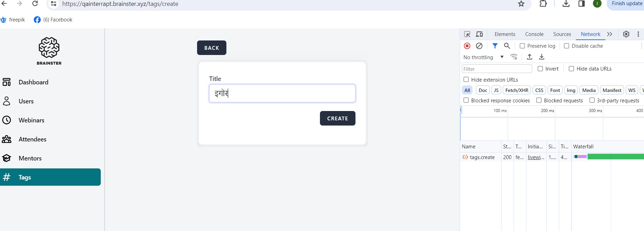Activate the inspect element picker icon
Viewport: 644px width, 231px height.
(x=467, y=34)
